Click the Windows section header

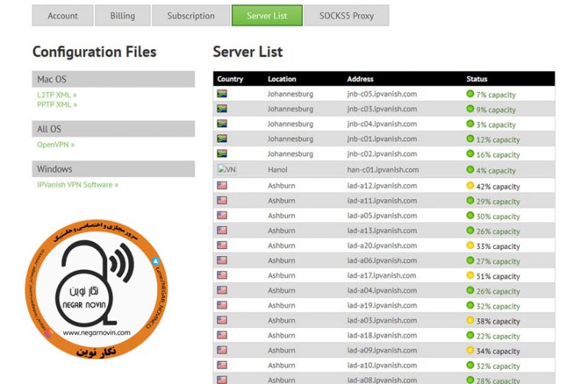pos(113,169)
